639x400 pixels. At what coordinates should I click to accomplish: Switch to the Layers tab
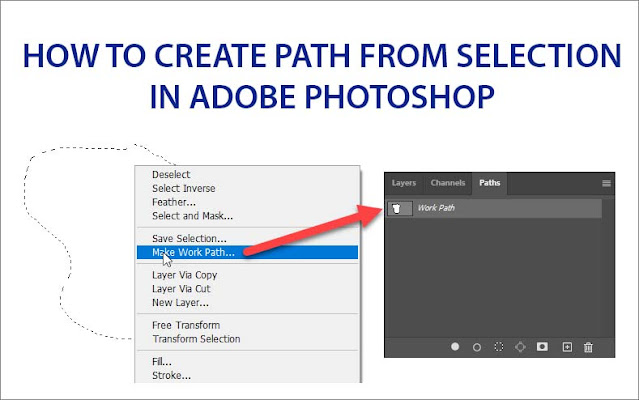tap(404, 183)
